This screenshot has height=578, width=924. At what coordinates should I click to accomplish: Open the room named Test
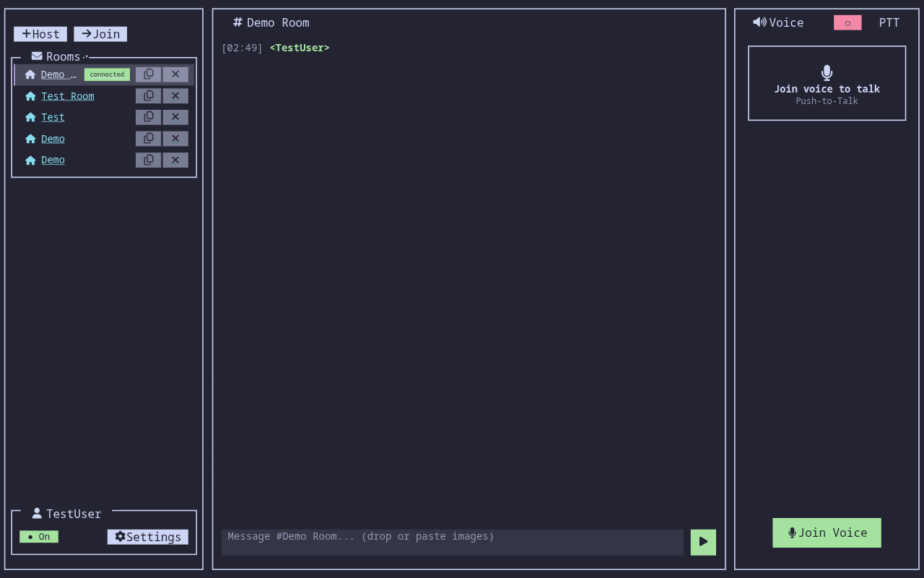[53, 117]
